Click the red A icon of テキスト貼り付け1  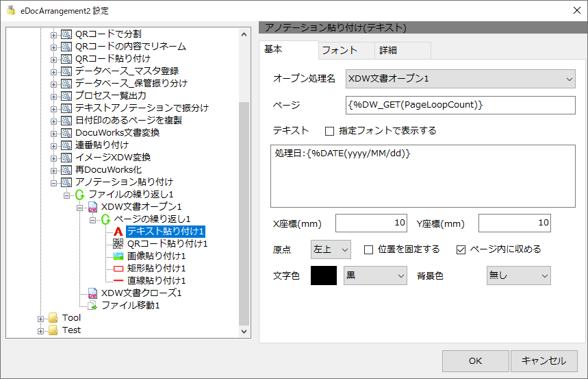click(118, 232)
